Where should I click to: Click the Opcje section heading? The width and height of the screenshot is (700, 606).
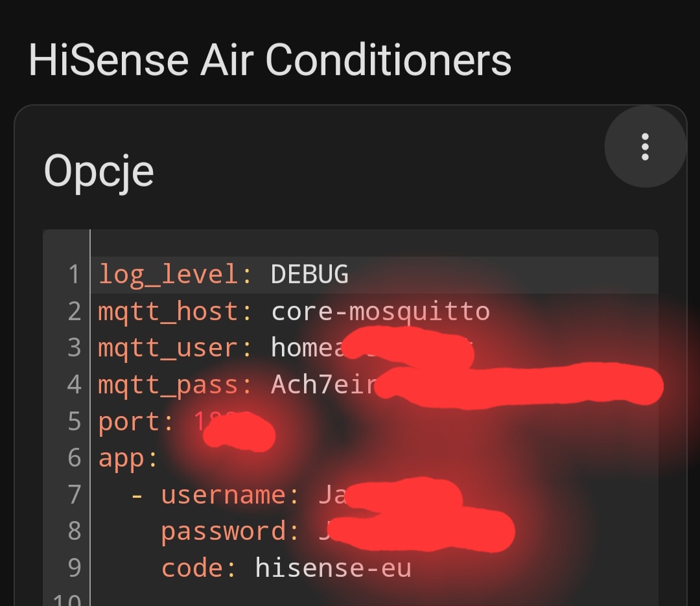99,170
